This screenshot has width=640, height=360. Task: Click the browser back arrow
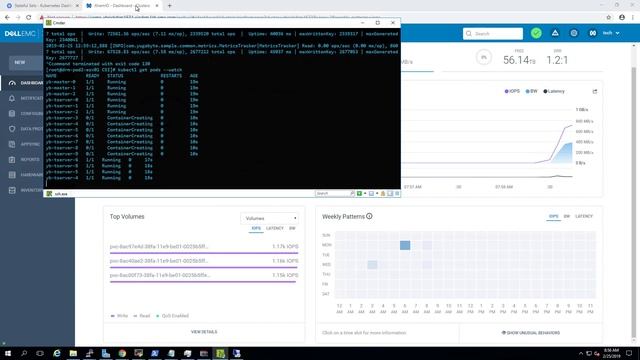tap(7, 17)
